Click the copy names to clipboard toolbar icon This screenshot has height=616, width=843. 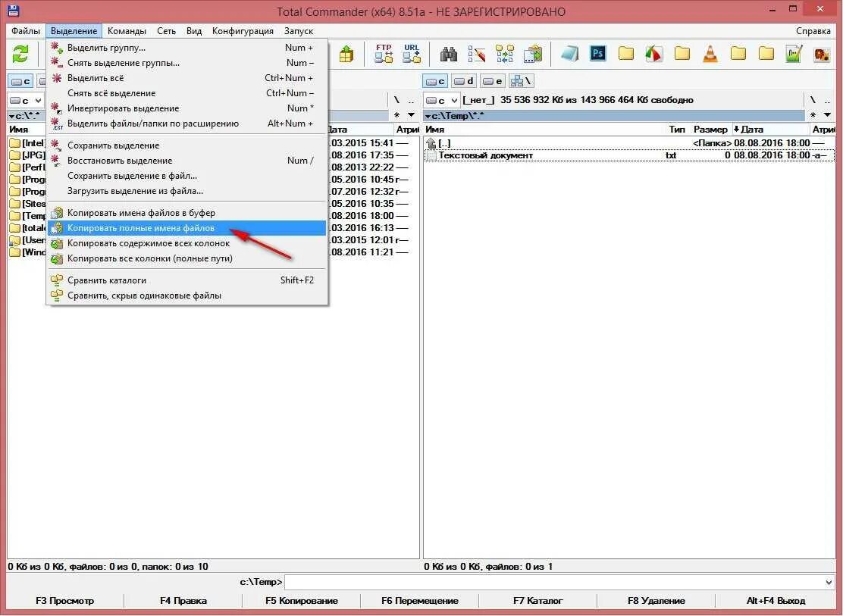click(x=533, y=54)
